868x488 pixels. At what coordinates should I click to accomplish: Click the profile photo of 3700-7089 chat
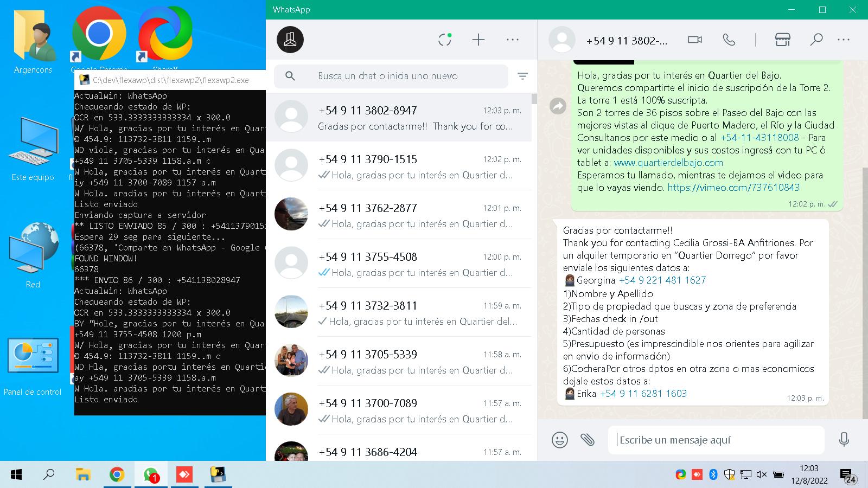(x=291, y=409)
